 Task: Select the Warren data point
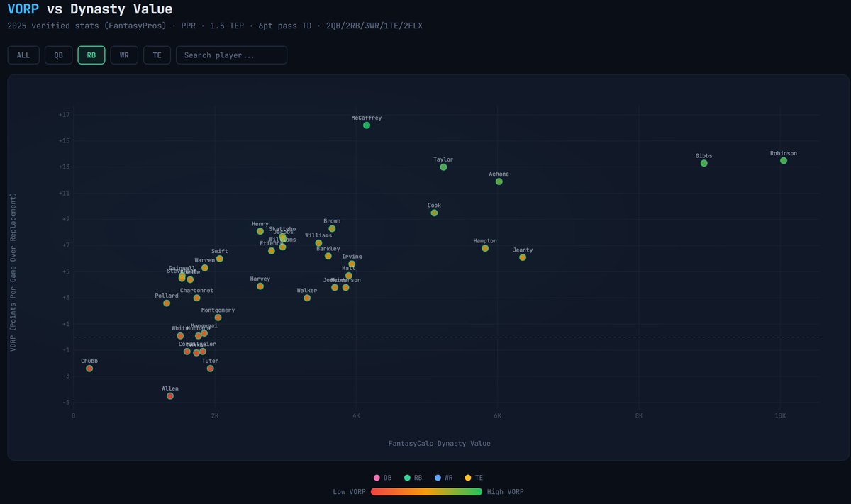205,268
